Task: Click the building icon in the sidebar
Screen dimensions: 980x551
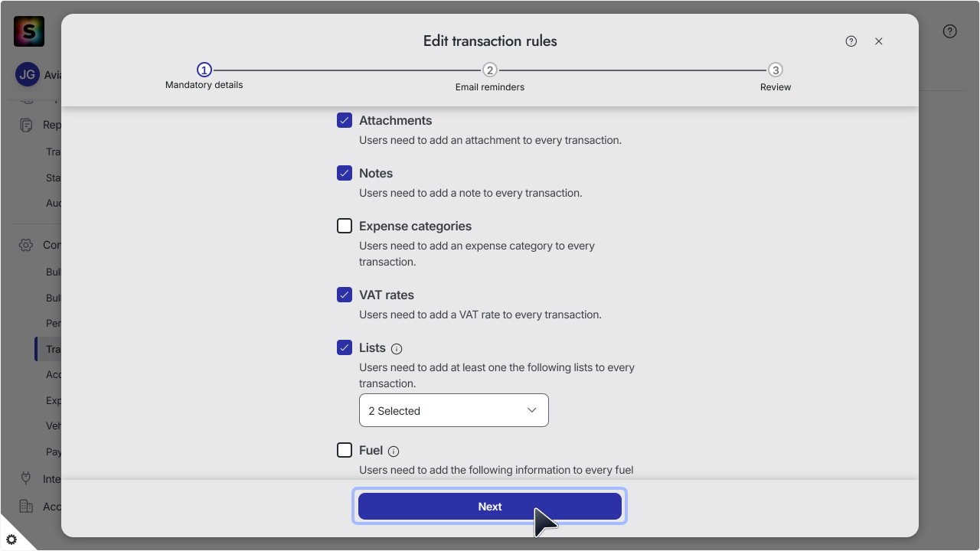Action: point(26,506)
